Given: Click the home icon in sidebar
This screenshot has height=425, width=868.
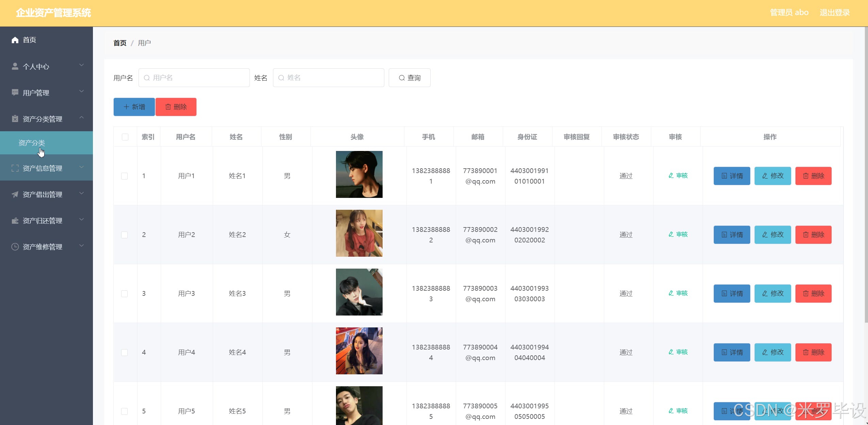Looking at the screenshot, I should coord(15,40).
